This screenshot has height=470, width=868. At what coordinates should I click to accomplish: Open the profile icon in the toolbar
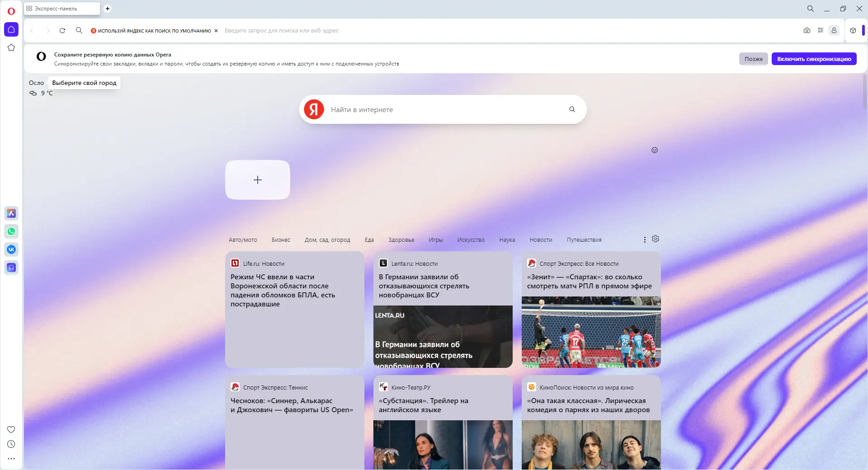(835, 30)
